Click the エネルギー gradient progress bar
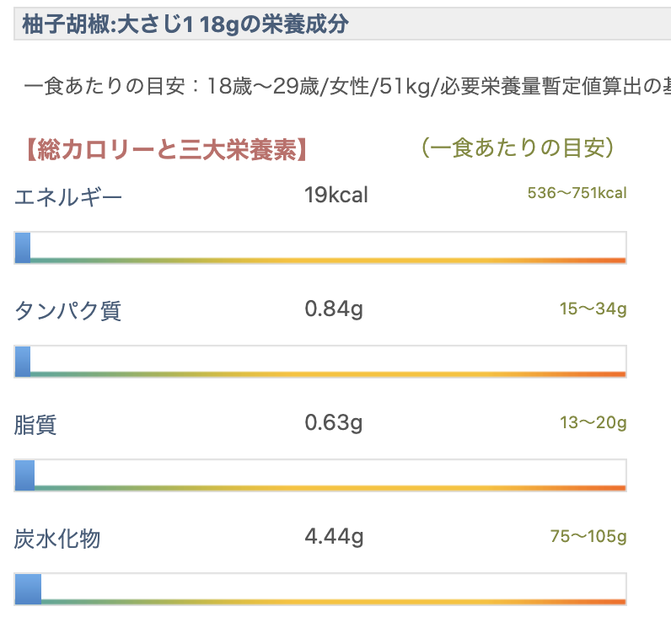 tap(320, 248)
